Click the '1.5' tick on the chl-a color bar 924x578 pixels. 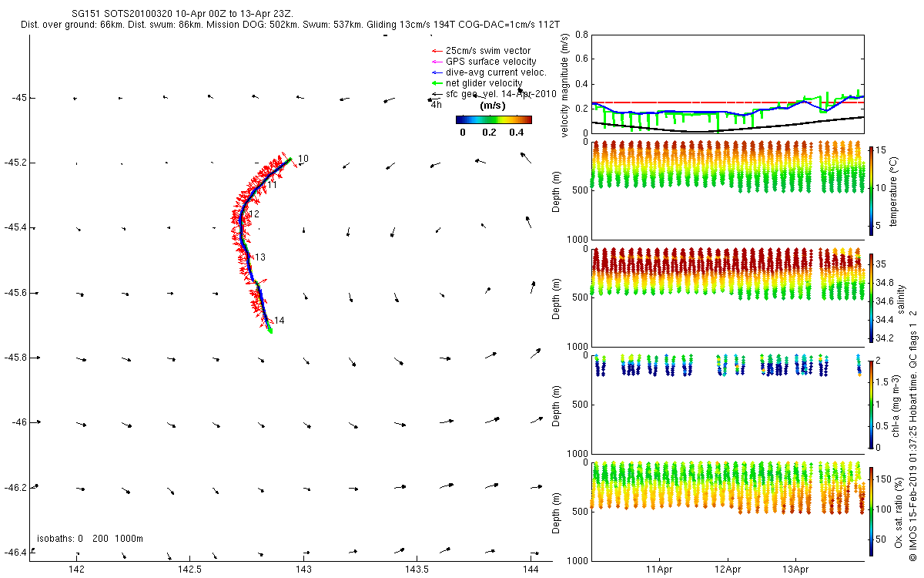coord(883,381)
